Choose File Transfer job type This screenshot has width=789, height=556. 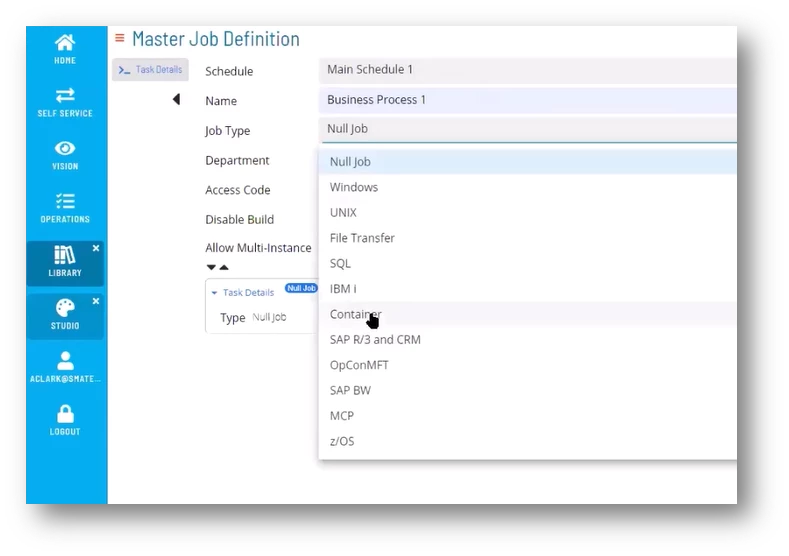(x=528, y=238)
